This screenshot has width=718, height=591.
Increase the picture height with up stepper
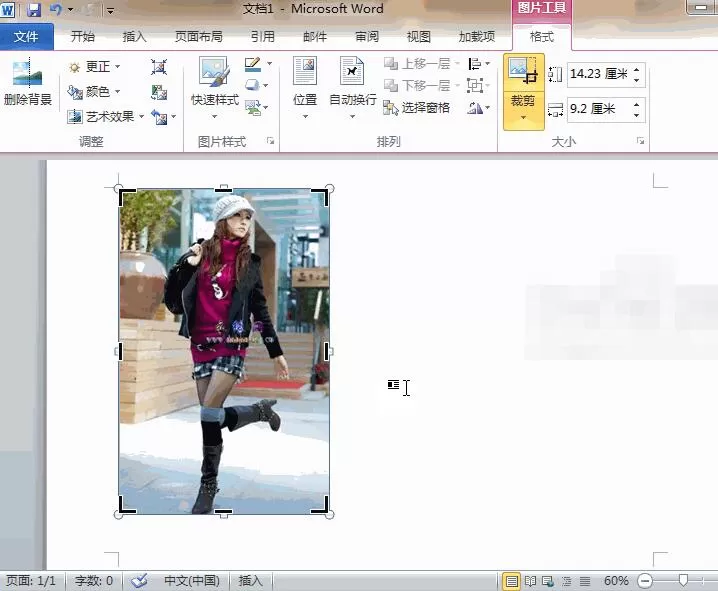637,70
